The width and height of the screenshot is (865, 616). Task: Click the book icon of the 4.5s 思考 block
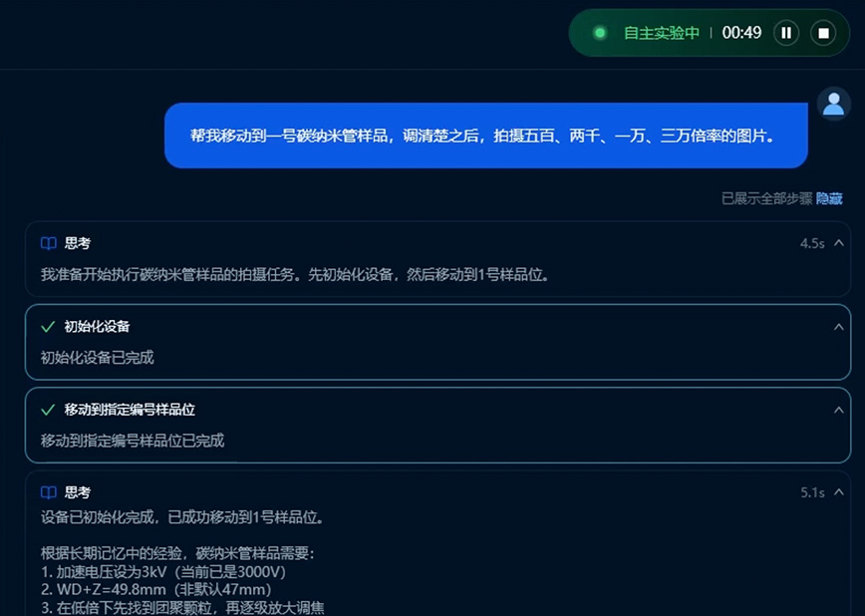[49, 243]
